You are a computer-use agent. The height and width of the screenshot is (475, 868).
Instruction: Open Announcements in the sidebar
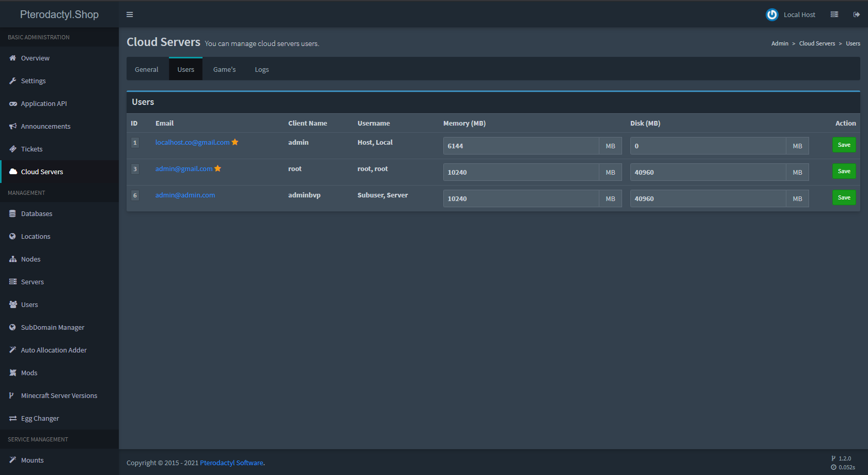pyautogui.click(x=45, y=126)
